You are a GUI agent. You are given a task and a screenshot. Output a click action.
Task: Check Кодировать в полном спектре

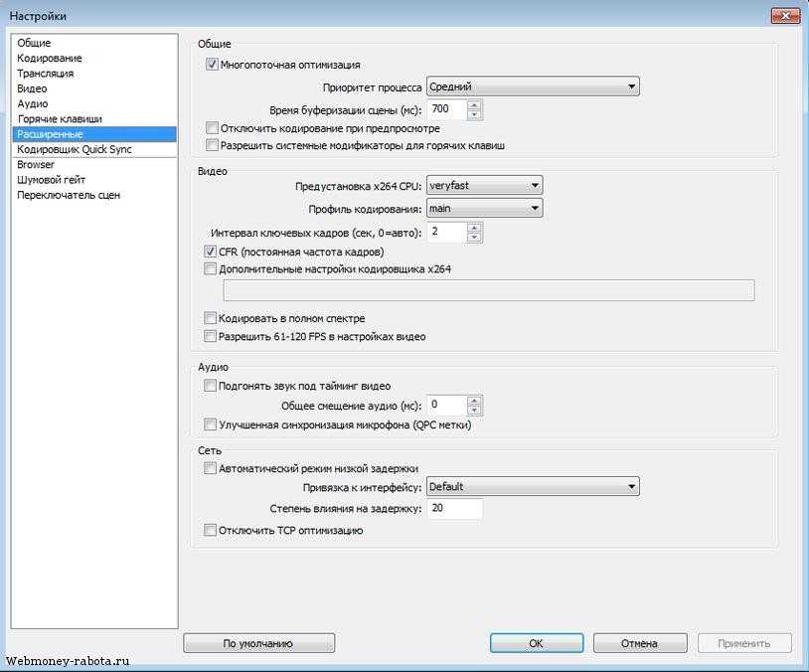[x=210, y=318]
